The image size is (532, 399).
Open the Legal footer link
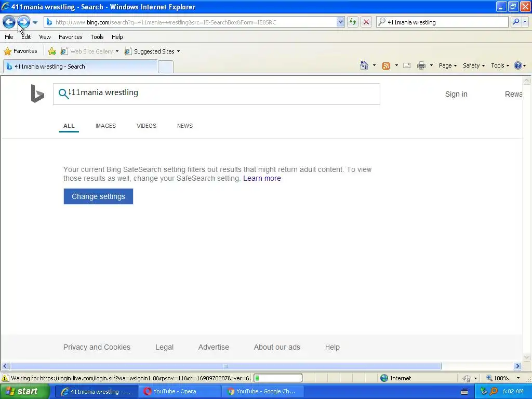pyautogui.click(x=164, y=347)
